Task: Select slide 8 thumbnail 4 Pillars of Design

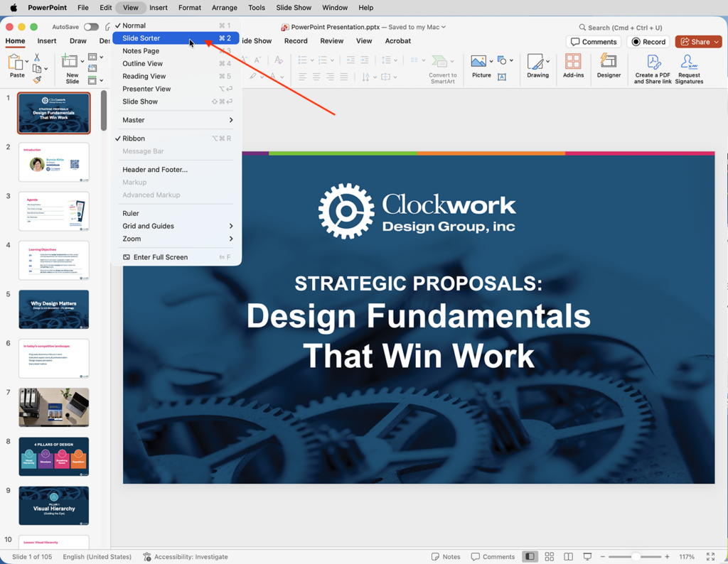Action: point(54,457)
